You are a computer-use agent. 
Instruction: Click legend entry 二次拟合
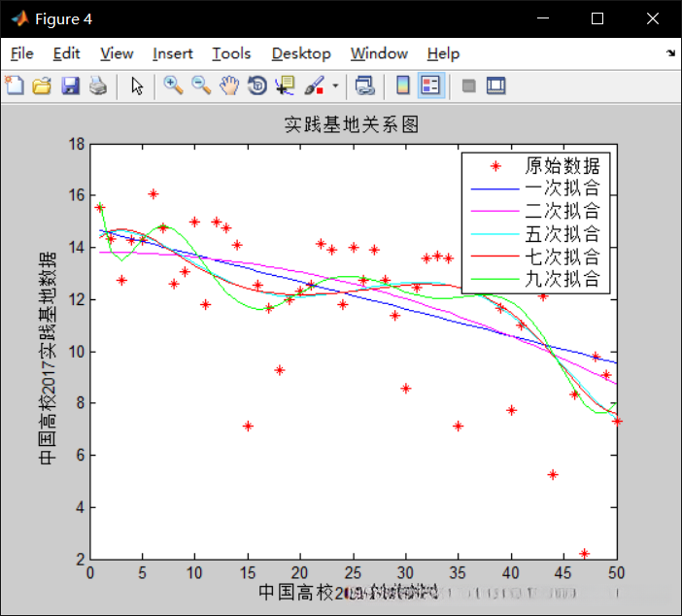tap(563, 211)
